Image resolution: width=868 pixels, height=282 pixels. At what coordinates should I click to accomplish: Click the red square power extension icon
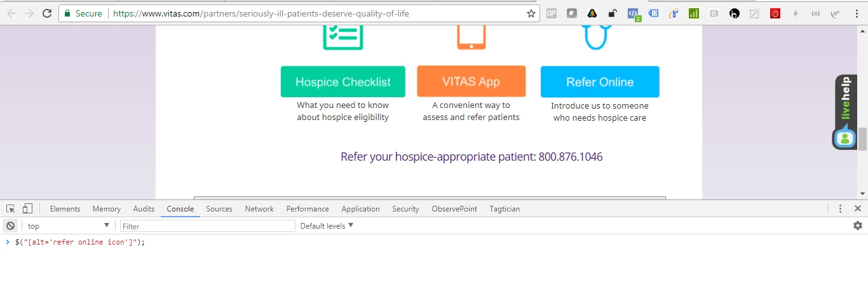[x=775, y=13]
